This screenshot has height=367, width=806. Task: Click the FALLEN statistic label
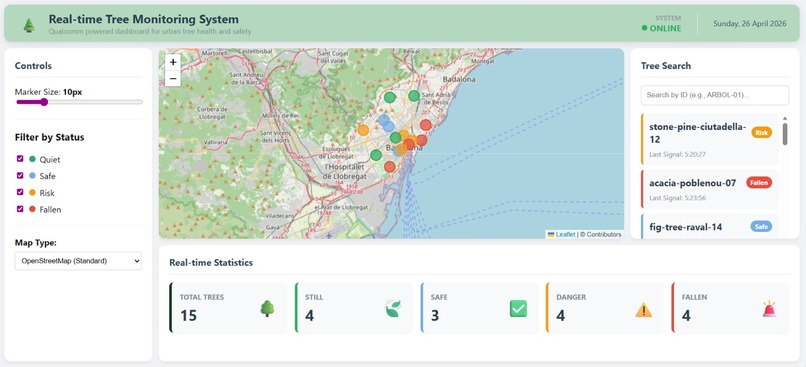(x=694, y=297)
